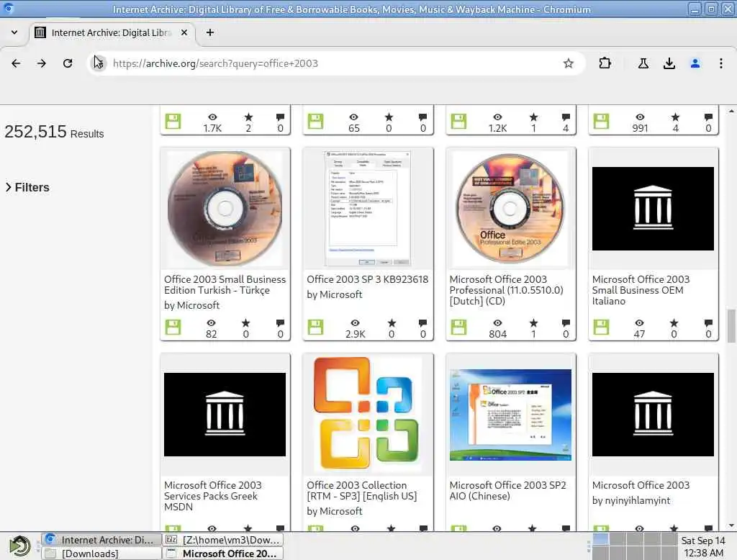The height and width of the screenshot is (560, 737).
Task: Click the views eye icon showing 47
Action: point(639,322)
